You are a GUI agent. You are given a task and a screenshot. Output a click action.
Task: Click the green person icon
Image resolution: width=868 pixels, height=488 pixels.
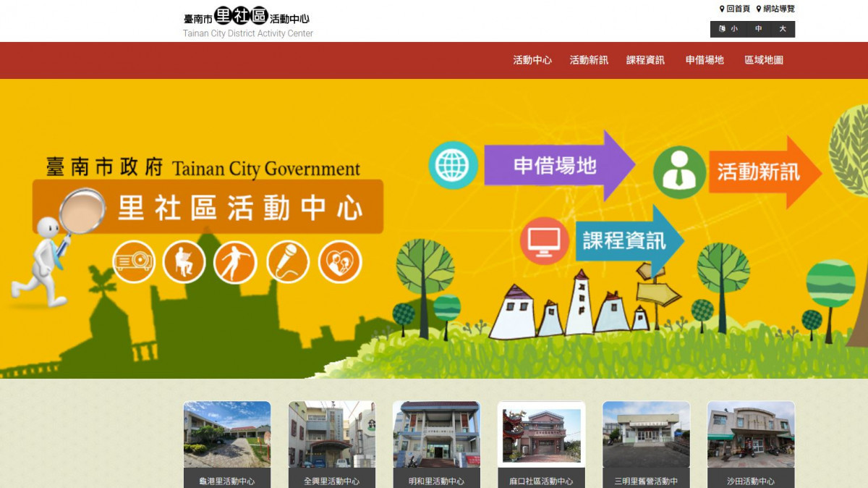pos(679,172)
